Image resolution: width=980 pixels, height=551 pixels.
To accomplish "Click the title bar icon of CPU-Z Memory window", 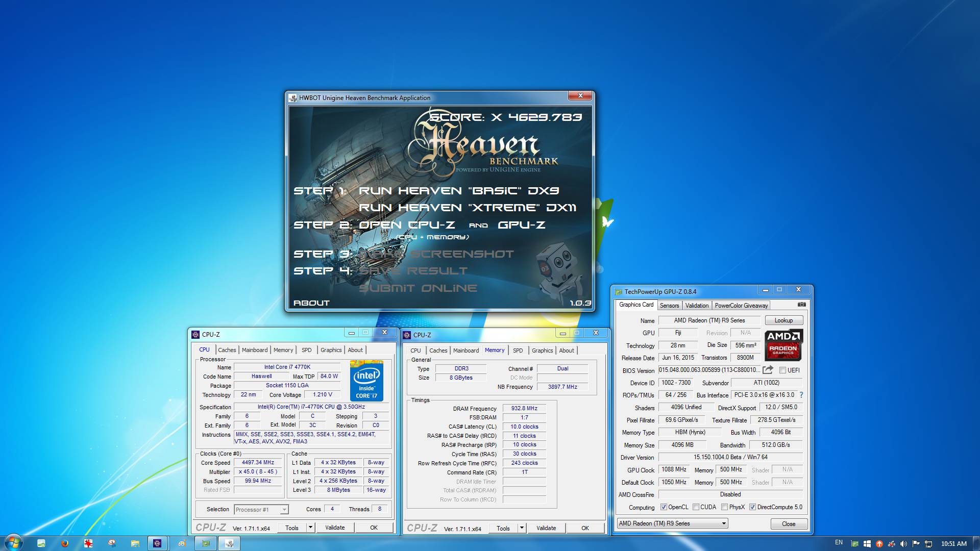I will point(407,335).
